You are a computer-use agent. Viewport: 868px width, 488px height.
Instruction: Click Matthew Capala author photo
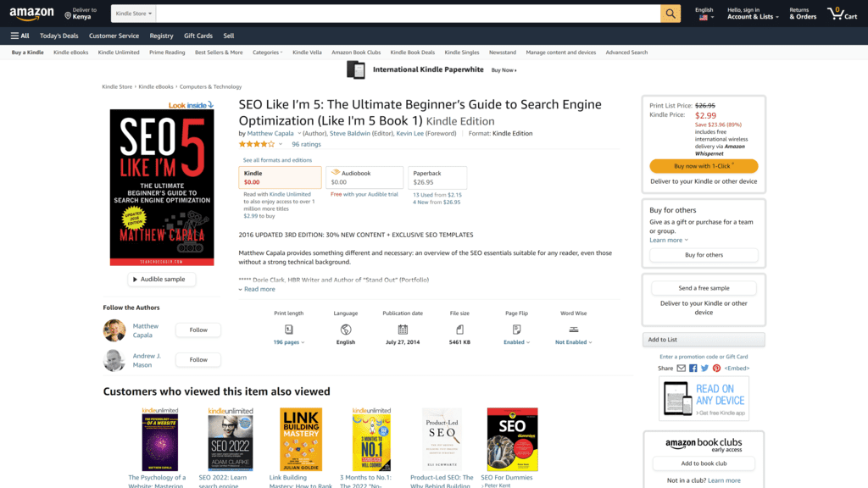coord(114,330)
